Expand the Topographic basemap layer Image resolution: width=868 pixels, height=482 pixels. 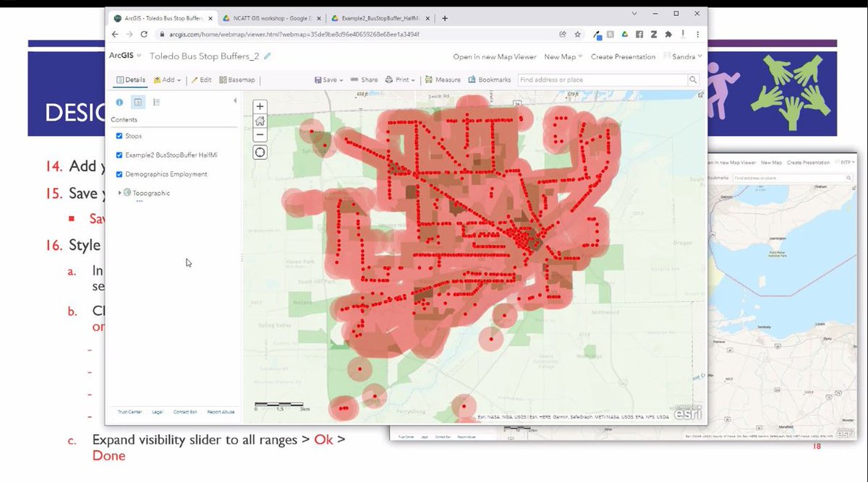pos(120,193)
